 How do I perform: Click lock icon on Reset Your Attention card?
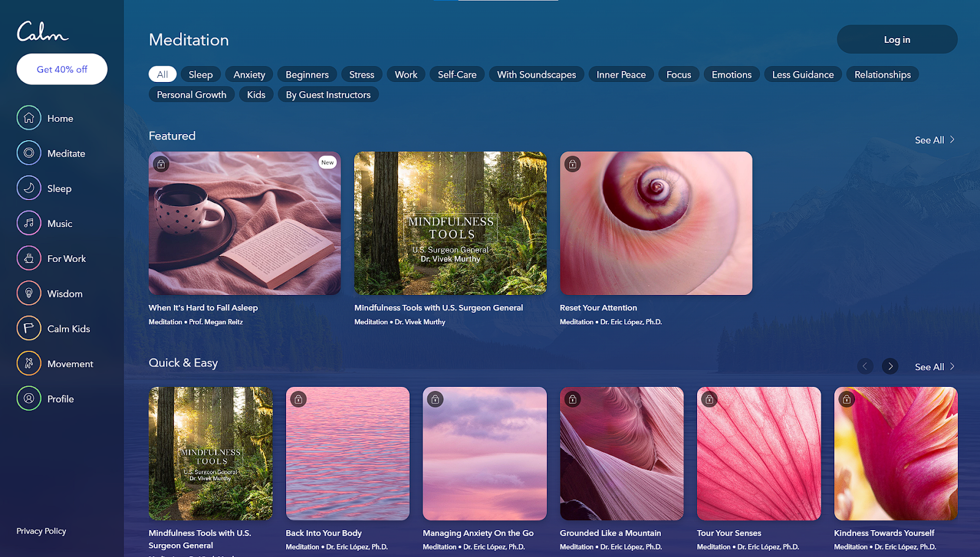point(573,164)
